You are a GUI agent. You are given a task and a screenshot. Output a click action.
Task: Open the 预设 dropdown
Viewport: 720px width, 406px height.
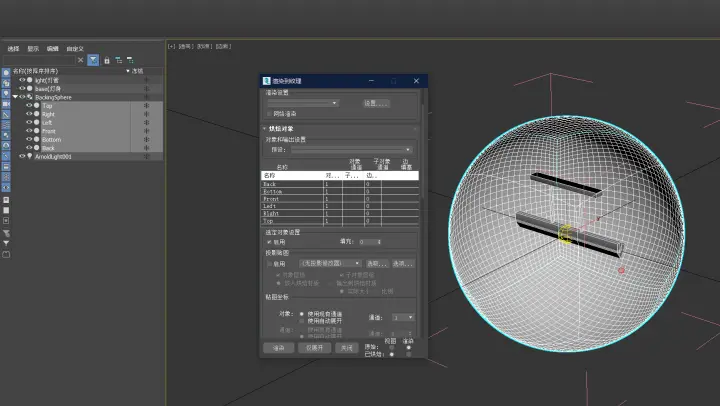(x=408, y=150)
